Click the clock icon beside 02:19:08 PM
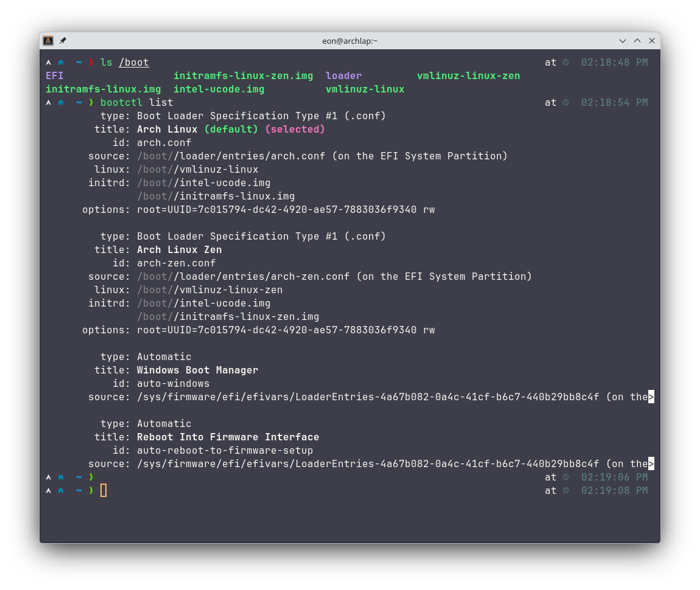 (x=566, y=490)
